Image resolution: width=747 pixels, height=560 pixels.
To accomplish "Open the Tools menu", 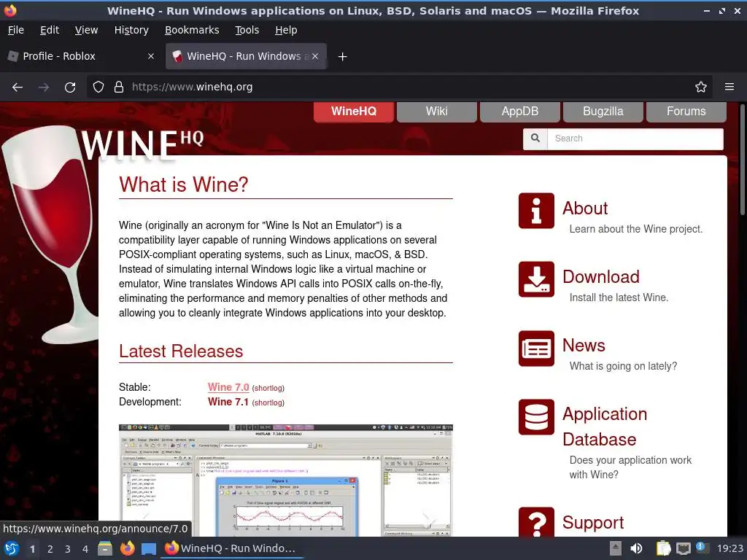I will (x=247, y=30).
